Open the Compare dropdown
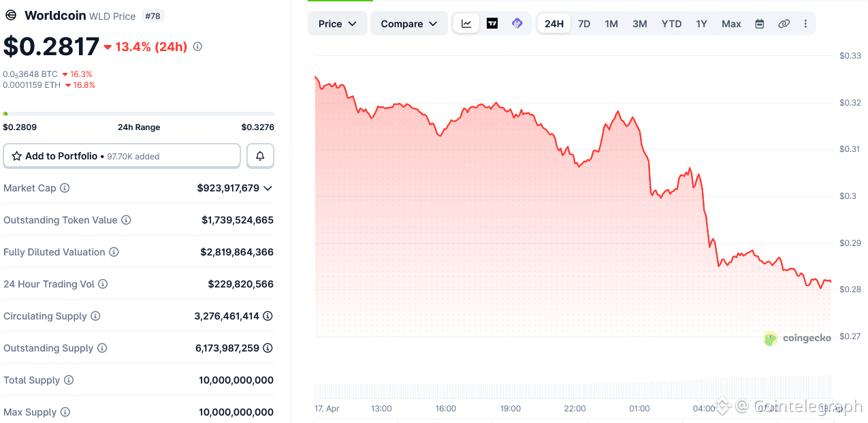This screenshot has width=868, height=423. point(409,24)
